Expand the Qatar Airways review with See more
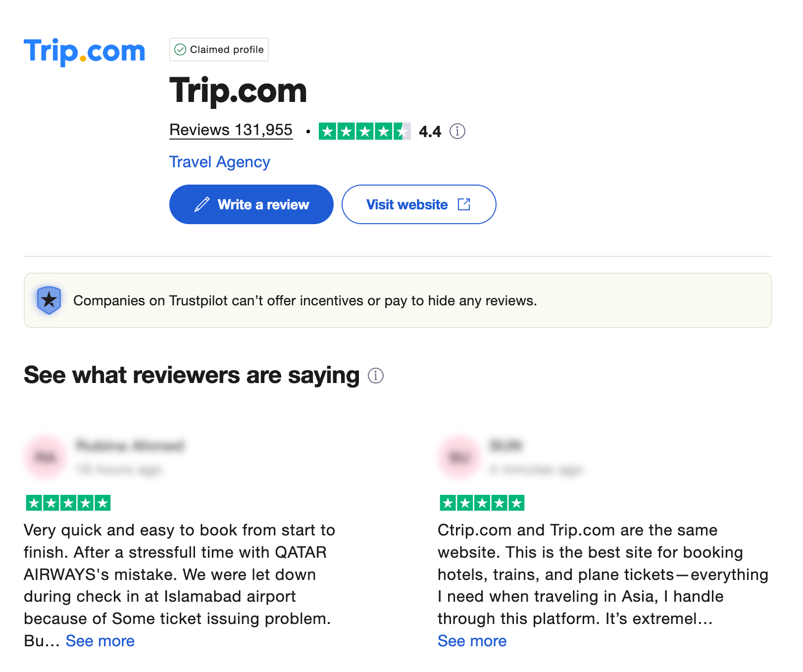This screenshot has width=803, height=672. coord(100,641)
